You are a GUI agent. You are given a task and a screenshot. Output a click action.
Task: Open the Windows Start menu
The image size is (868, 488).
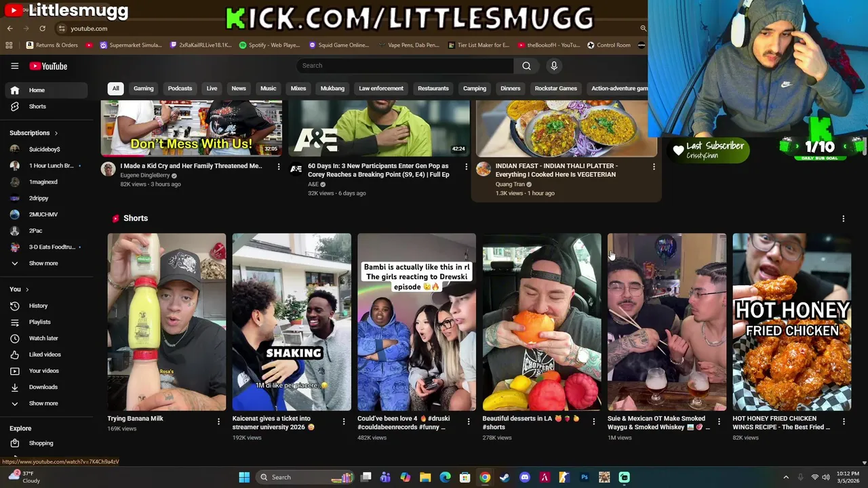pos(244,477)
